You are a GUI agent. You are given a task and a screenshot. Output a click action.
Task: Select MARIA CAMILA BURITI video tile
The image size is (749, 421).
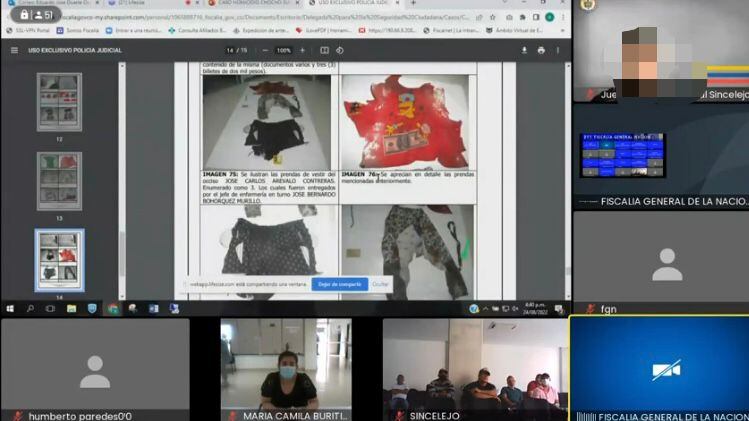[286, 370]
